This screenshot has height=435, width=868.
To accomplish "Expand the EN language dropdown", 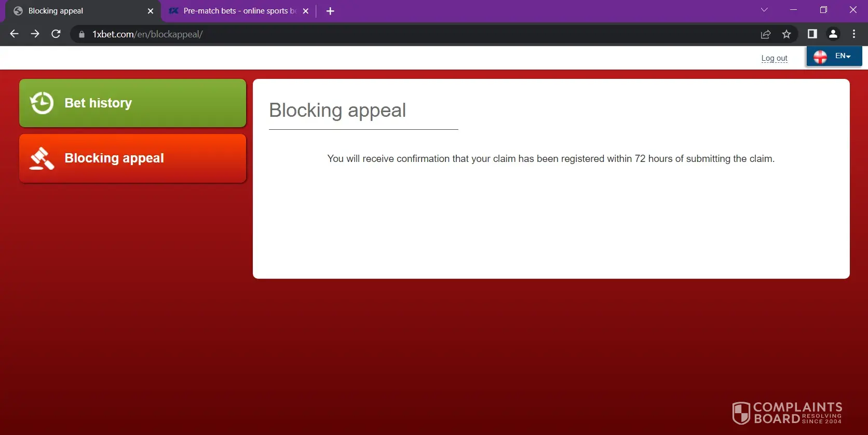I will click(834, 56).
